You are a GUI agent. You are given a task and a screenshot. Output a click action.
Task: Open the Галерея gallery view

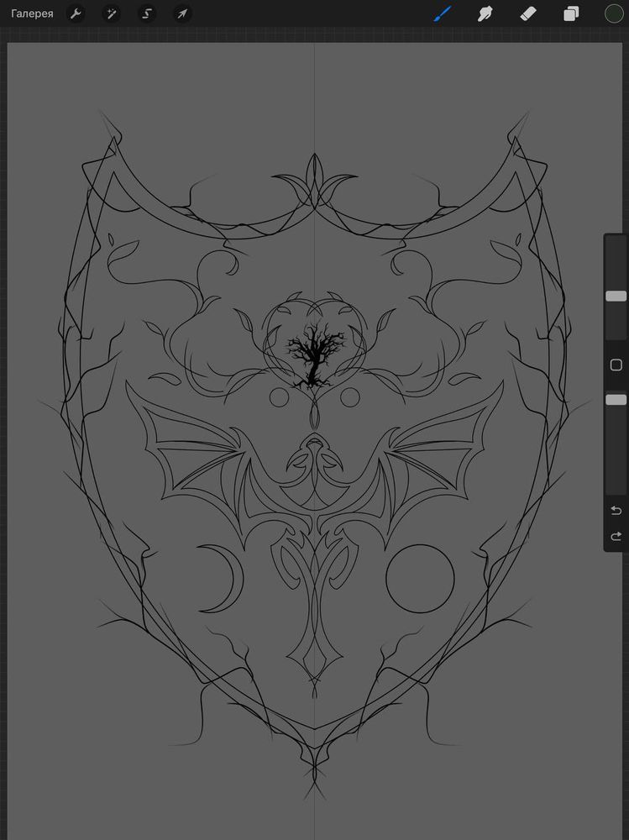coord(32,14)
